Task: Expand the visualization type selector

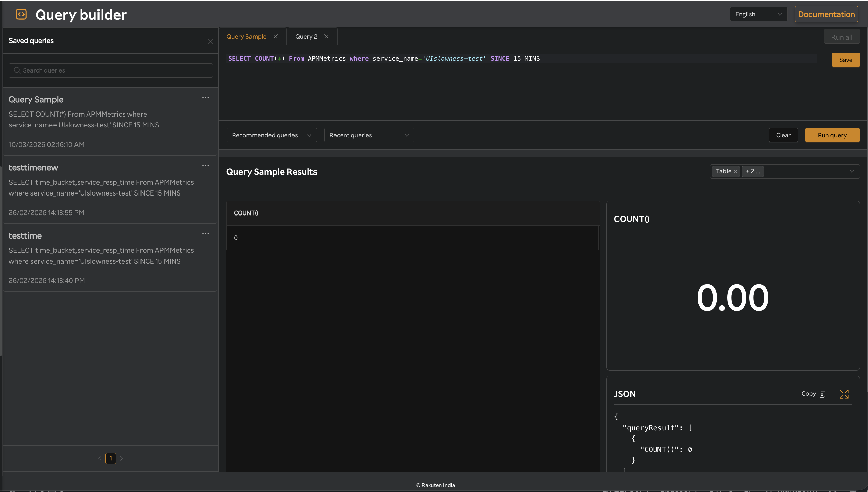Action: (x=852, y=171)
